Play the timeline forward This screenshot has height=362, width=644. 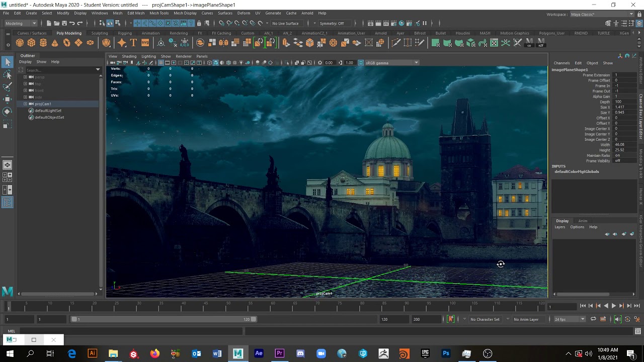(x=613, y=306)
